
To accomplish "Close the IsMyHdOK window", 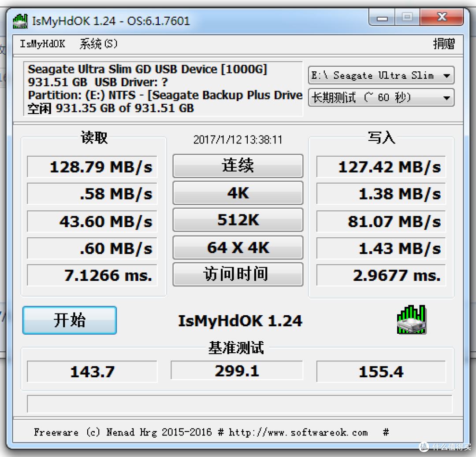I will point(442,18).
